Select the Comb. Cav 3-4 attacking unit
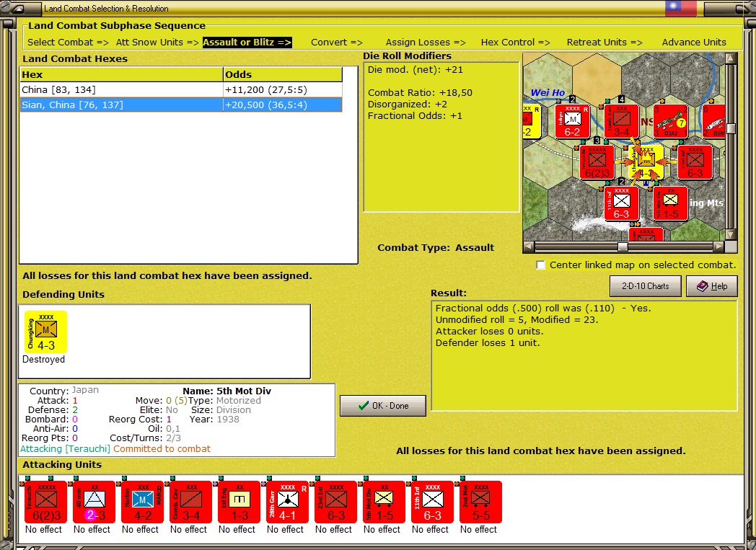This screenshot has width=756, height=550. coord(191,502)
